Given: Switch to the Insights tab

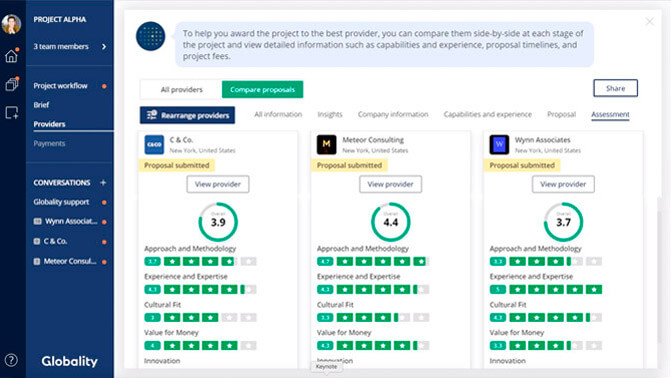Looking at the screenshot, I should click(x=330, y=114).
